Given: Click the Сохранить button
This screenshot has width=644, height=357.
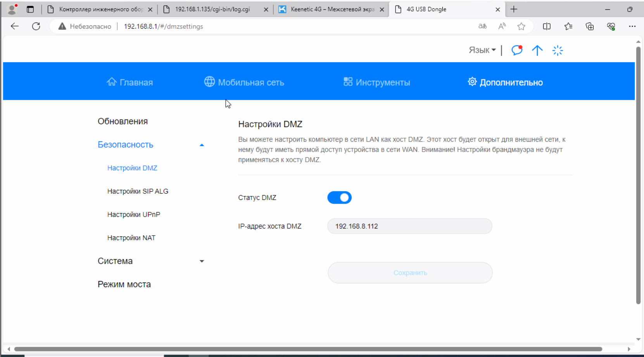Looking at the screenshot, I should [410, 273].
